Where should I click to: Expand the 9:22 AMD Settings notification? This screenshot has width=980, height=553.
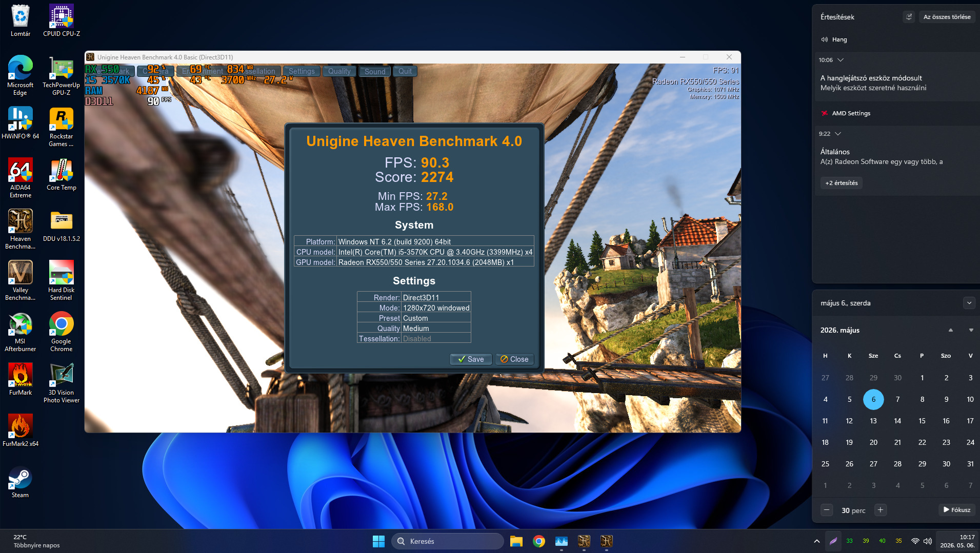[x=838, y=134]
